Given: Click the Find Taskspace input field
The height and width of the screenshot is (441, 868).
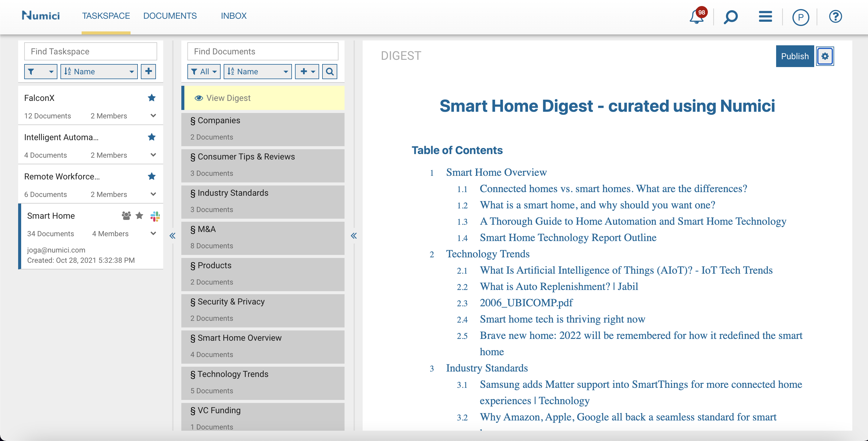Looking at the screenshot, I should click(90, 51).
